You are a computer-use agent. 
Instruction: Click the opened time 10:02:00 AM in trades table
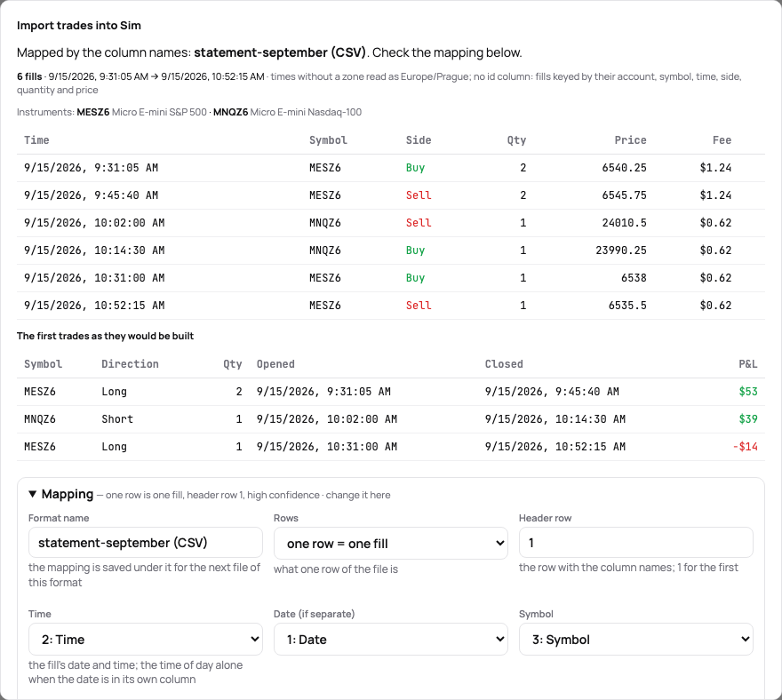[327, 419]
